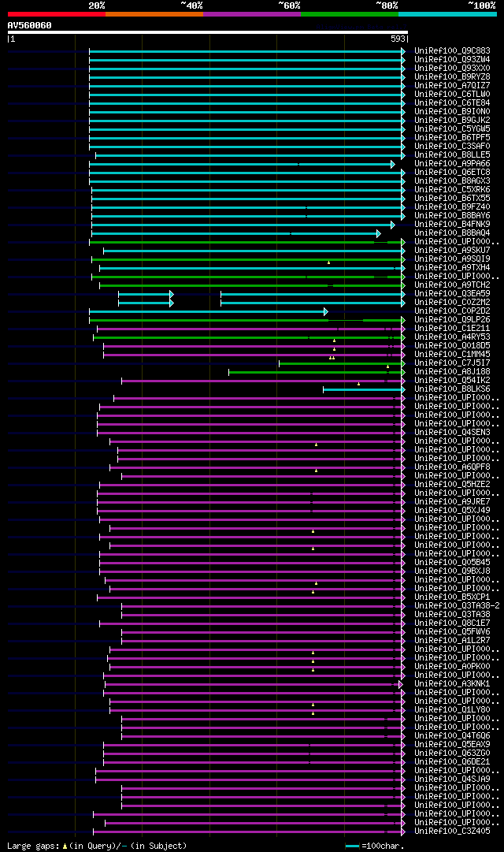This screenshot has height=852, width=504.
Task: Click the UniRef100_B8LLE5 label
Action: pos(452,155)
